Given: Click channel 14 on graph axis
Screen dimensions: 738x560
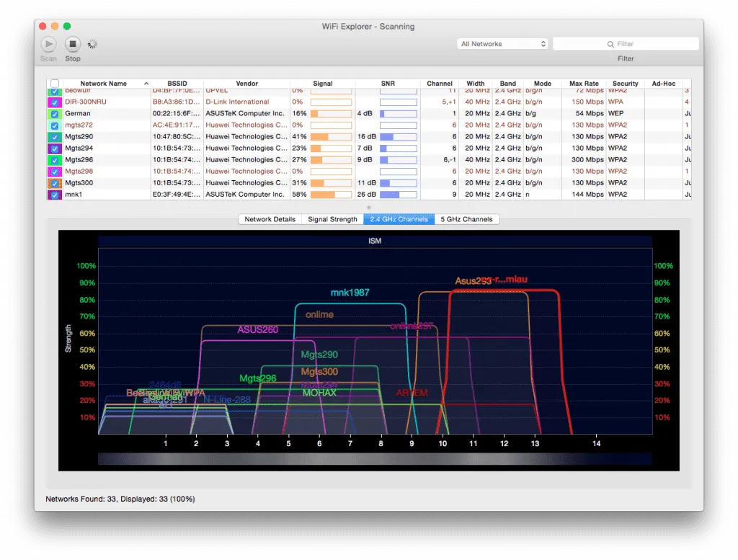Looking at the screenshot, I should click(x=596, y=444).
